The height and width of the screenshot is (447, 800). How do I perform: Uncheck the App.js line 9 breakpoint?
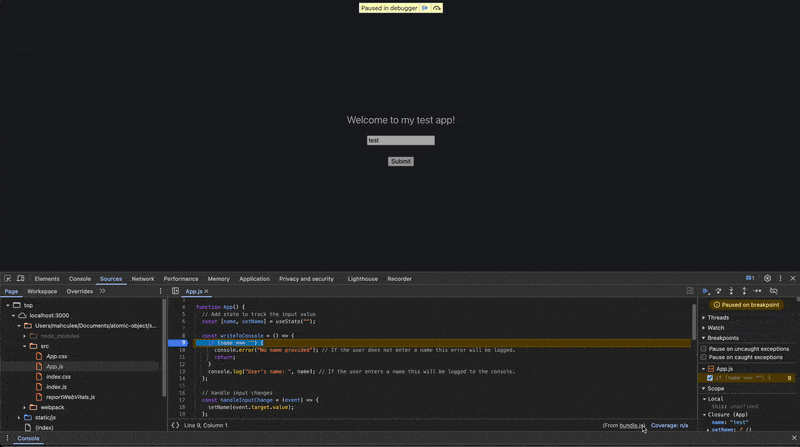(x=710, y=378)
